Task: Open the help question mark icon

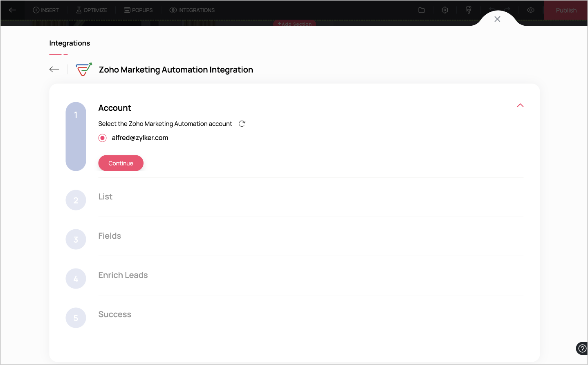Action: click(582, 348)
